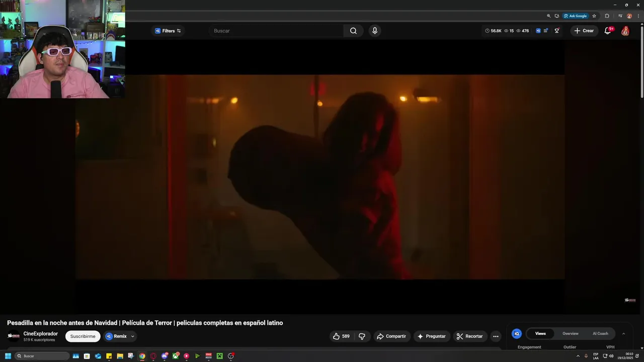Click the video title Pesadilla en la noche

(x=145, y=323)
